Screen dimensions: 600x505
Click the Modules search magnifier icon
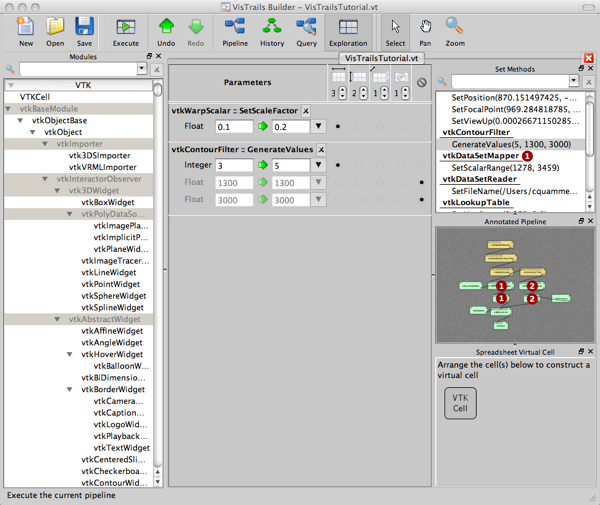point(10,69)
